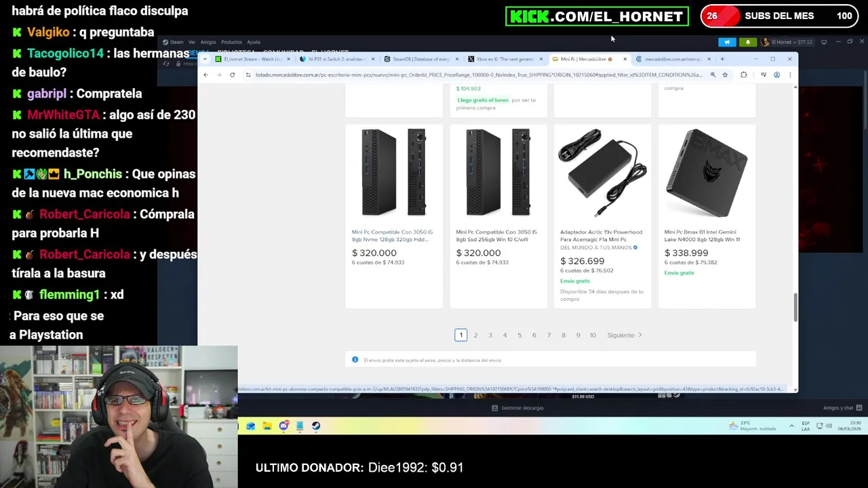The height and width of the screenshot is (488, 868).
Task: Click the browser address bar URL
Action: [478, 75]
